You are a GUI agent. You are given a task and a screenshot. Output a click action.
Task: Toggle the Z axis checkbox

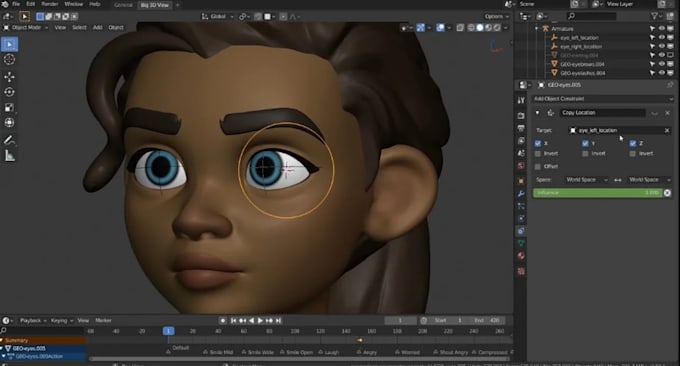click(632, 143)
